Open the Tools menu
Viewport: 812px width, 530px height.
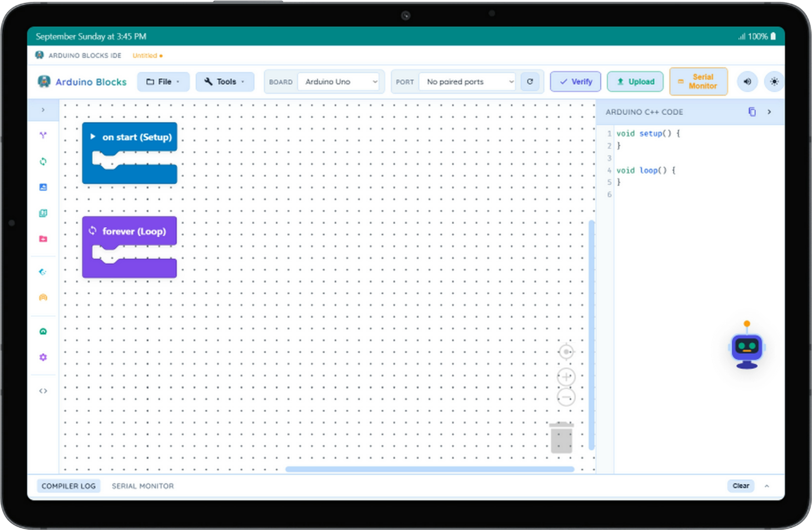(224, 82)
